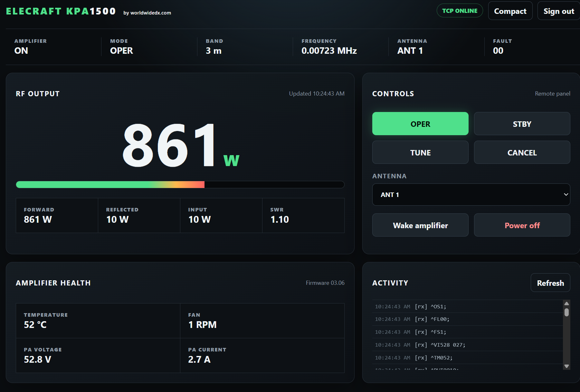The width and height of the screenshot is (580, 392).
Task: Open the ANT 1 antenna dropdown
Action: click(x=471, y=194)
